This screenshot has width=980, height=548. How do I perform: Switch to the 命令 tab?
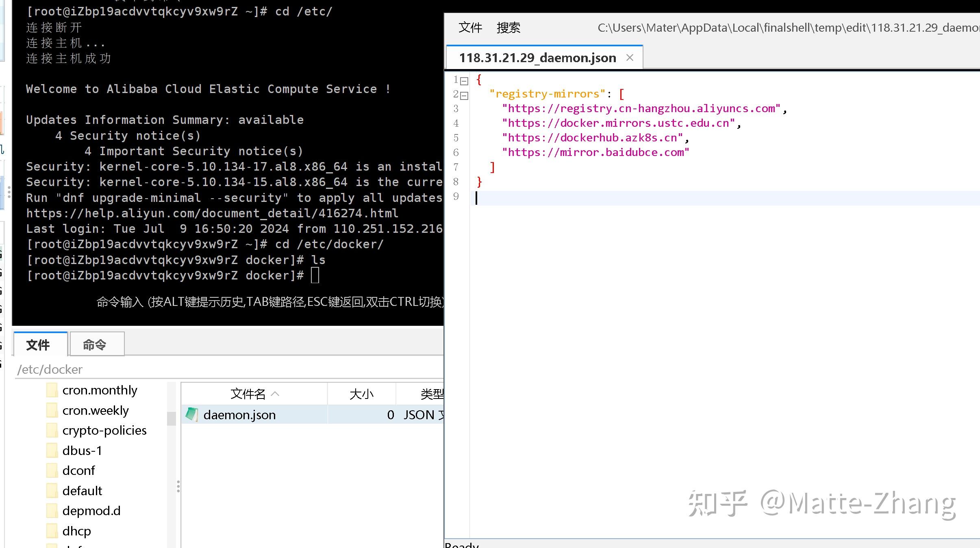96,344
